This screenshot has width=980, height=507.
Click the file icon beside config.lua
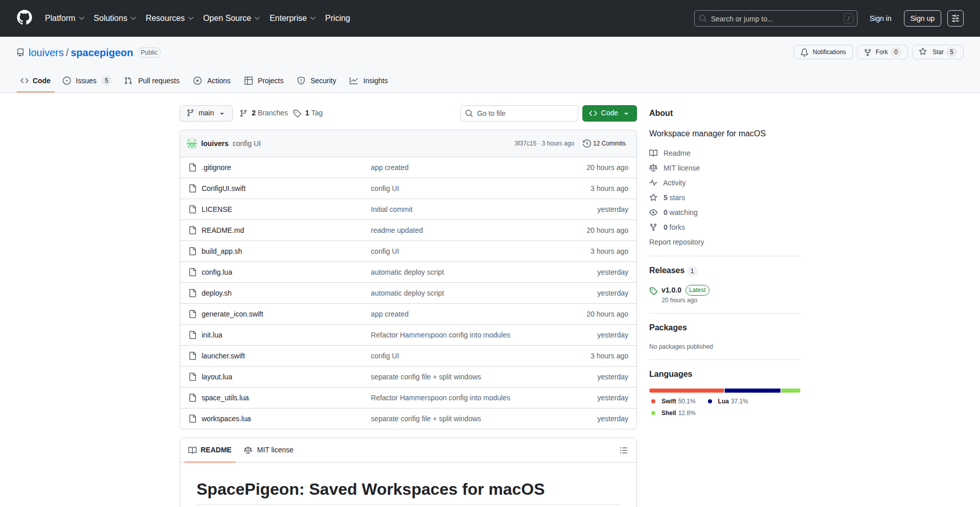pyautogui.click(x=192, y=272)
